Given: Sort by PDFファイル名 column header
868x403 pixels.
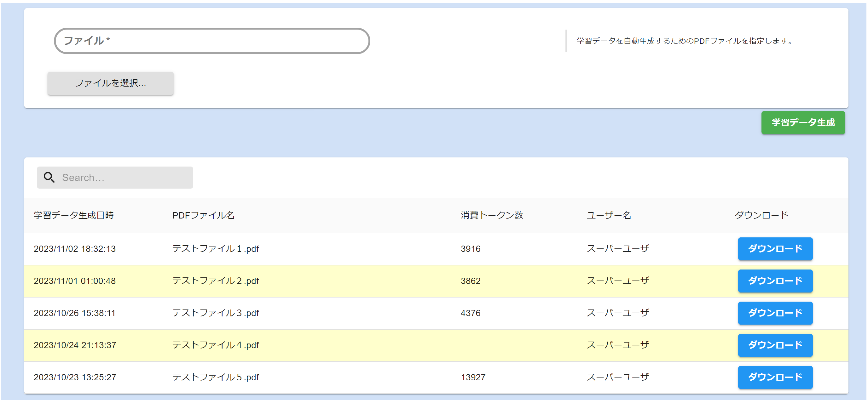Looking at the screenshot, I should [x=203, y=215].
